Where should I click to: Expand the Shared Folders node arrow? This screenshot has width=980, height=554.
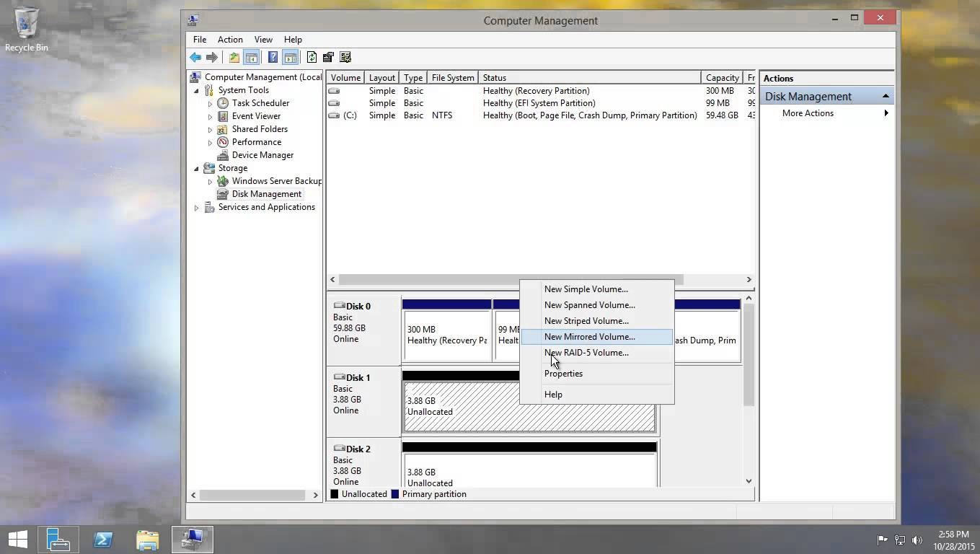coord(210,129)
